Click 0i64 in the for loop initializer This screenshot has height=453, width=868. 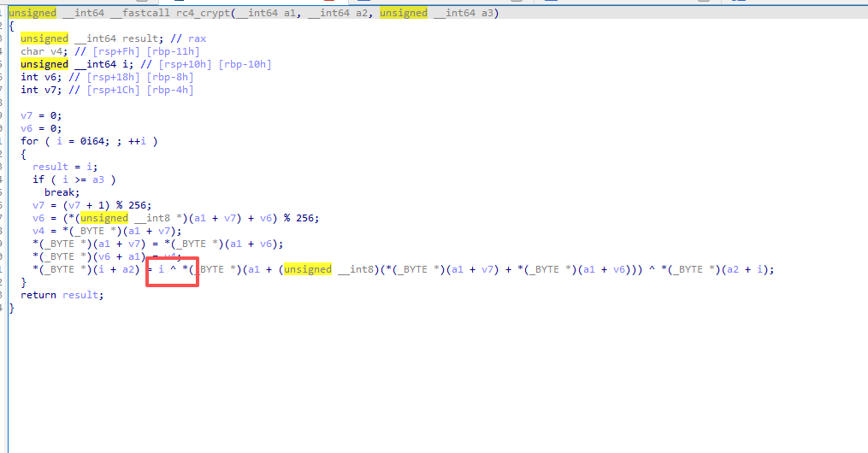coord(92,141)
